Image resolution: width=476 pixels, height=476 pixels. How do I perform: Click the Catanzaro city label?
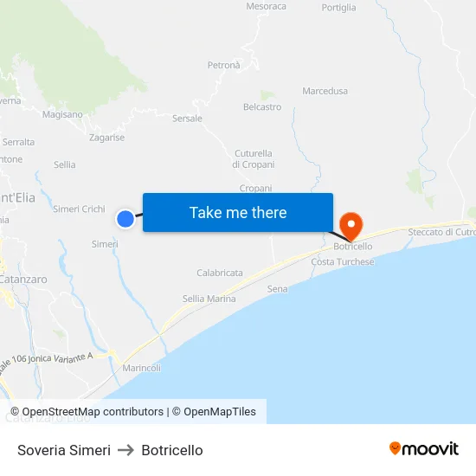pos(23,280)
